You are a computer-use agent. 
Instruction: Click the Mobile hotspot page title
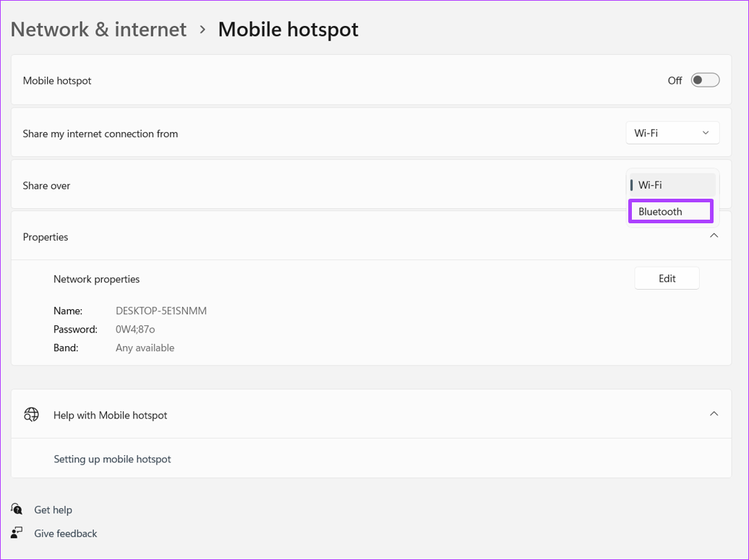coord(288,30)
